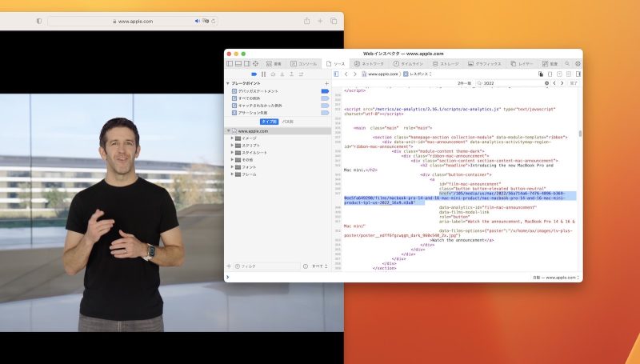Collapse the ブレークポイント section
This screenshot has height=364, width=640.
(227, 83)
